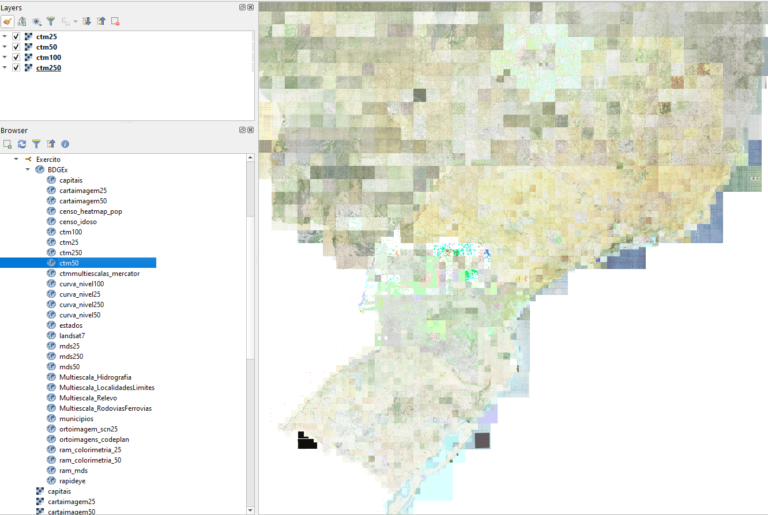
Task: Click Expand All in Layers toolbar
Action: [87, 20]
